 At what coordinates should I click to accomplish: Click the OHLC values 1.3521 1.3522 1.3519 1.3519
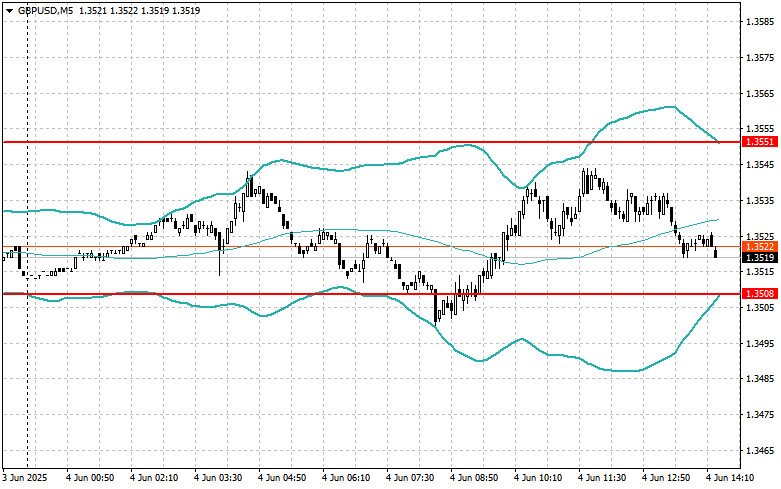[x=138, y=10]
